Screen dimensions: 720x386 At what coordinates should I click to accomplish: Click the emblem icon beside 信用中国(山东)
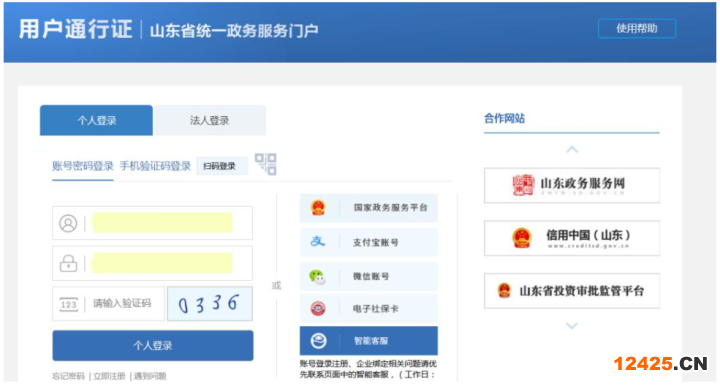(x=522, y=238)
